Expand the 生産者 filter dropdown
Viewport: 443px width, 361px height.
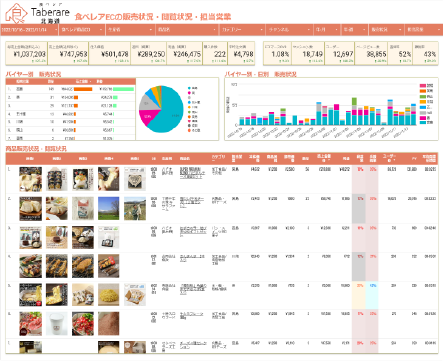click(130, 30)
